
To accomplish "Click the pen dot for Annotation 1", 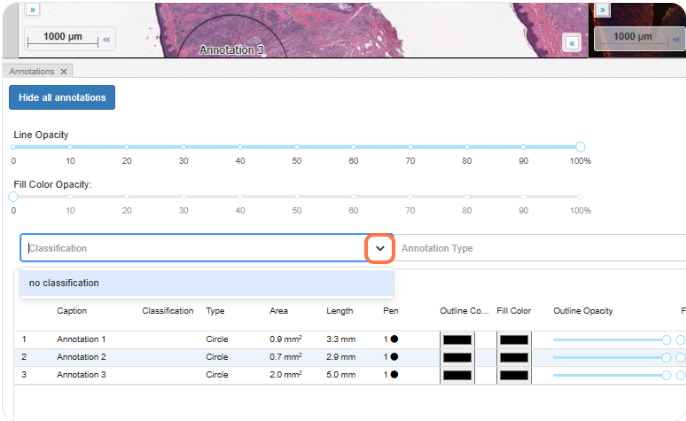I will 393,339.
